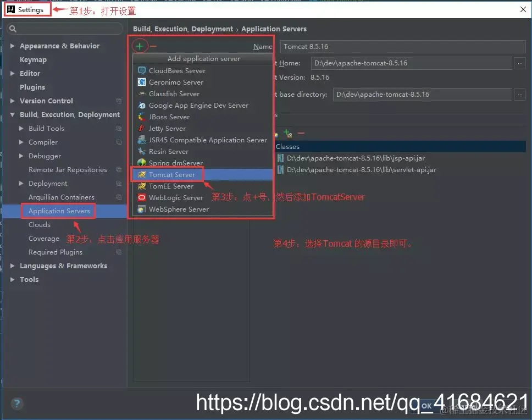This screenshot has width=532, height=420.
Task: Click the settings search field
Action: pyautogui.click(x=65, y=29)
